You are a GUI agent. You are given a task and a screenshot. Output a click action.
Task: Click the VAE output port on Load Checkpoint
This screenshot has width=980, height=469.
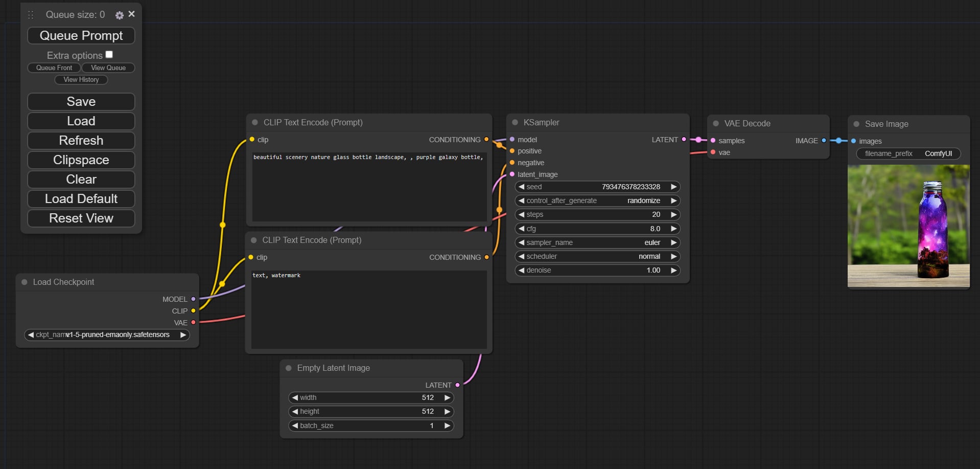tap(193, 322)
